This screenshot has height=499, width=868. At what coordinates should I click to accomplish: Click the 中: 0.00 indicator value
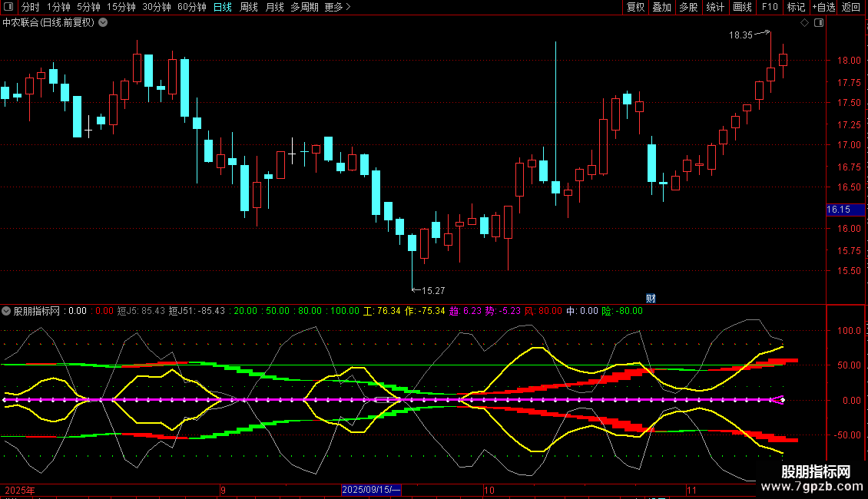[582, 311]
